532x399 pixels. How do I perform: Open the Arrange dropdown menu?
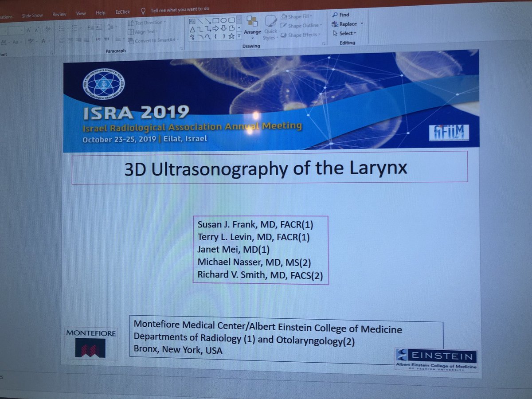pos(252,27)
